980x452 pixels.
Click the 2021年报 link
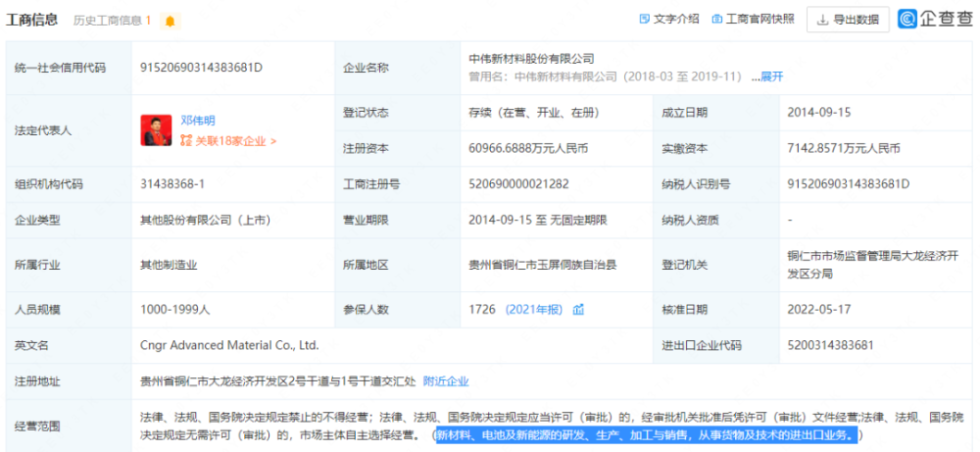point(534,309)
